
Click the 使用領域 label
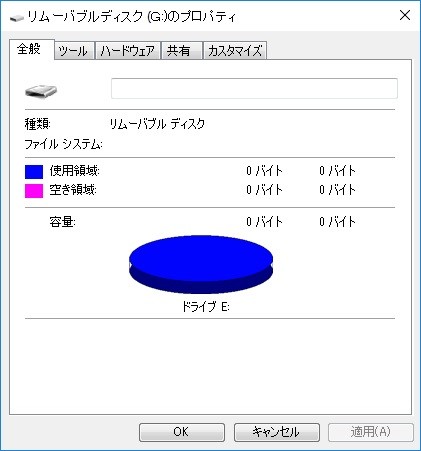74,171
